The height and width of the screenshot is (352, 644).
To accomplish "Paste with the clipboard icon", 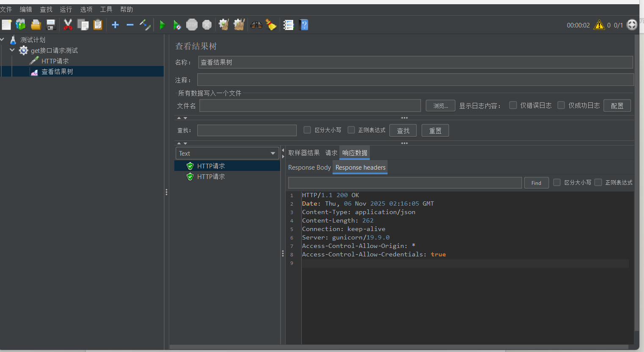I will pos(98,25).
